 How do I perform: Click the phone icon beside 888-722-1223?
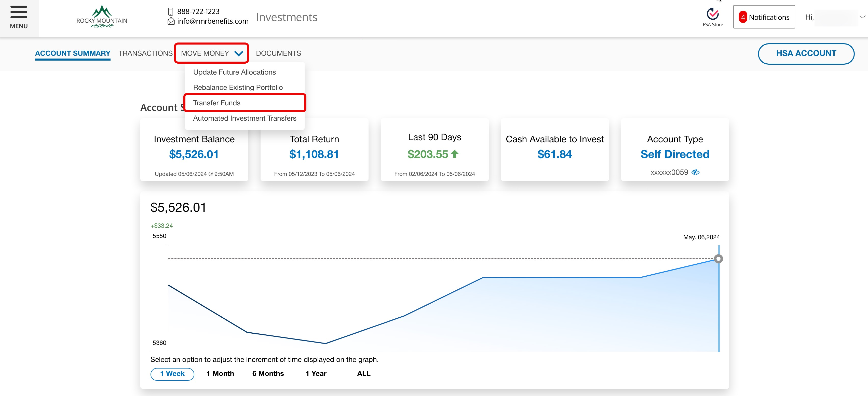[170, 11]
